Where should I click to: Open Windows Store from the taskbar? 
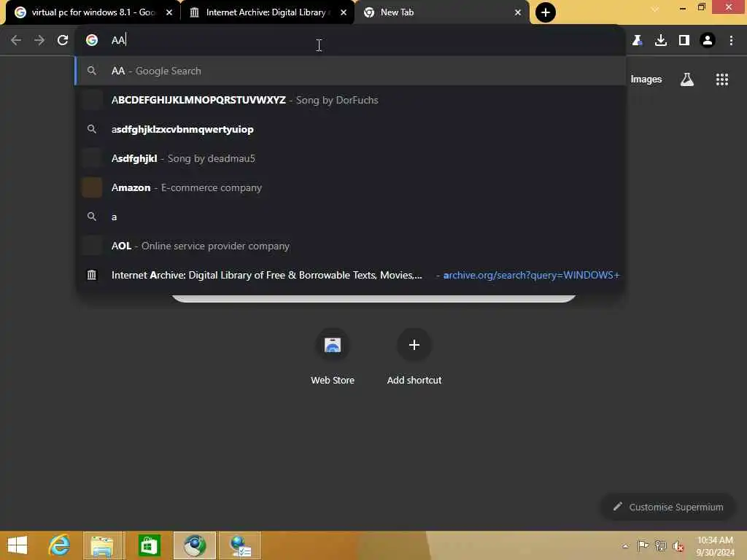coord(149,545)
